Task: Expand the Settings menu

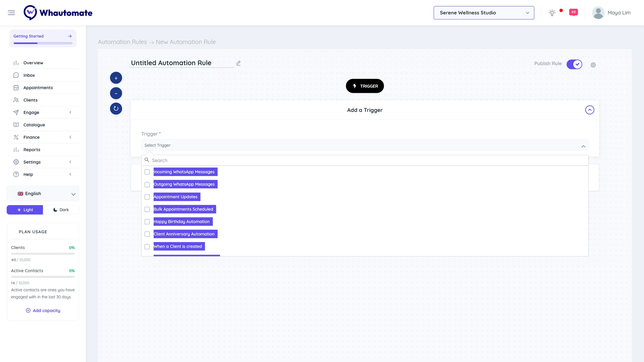Action: pyautogui.click(x=43, y=162)
